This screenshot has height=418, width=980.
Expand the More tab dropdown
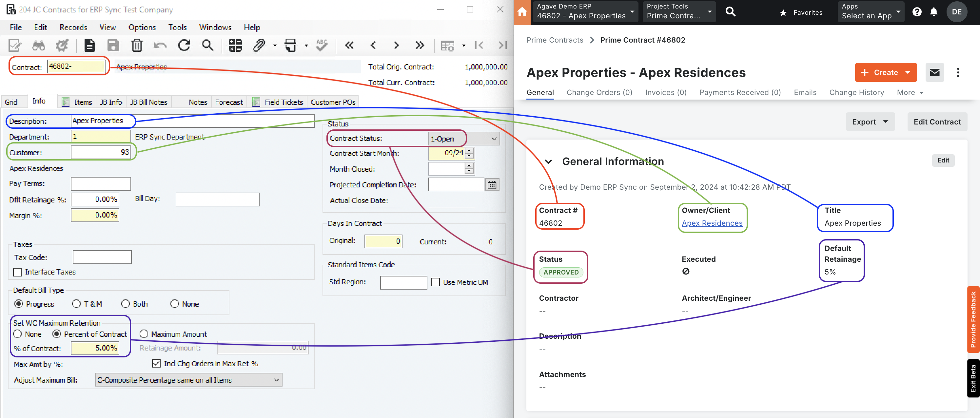[x=910, y=92]
